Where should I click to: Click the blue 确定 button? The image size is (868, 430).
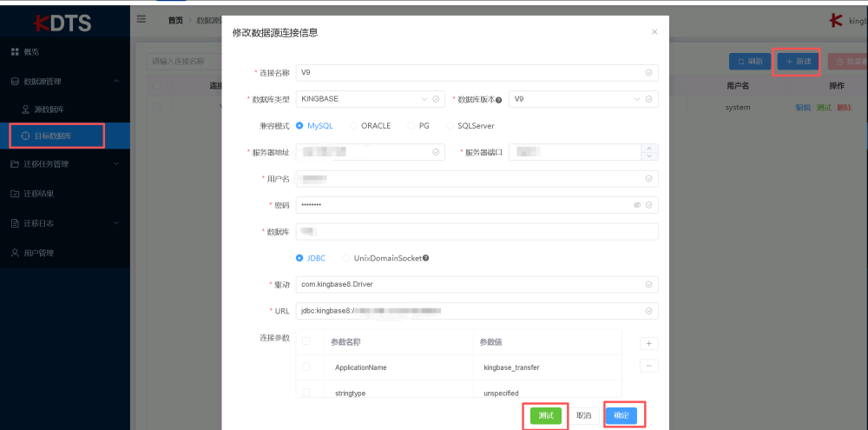point(621,415)
